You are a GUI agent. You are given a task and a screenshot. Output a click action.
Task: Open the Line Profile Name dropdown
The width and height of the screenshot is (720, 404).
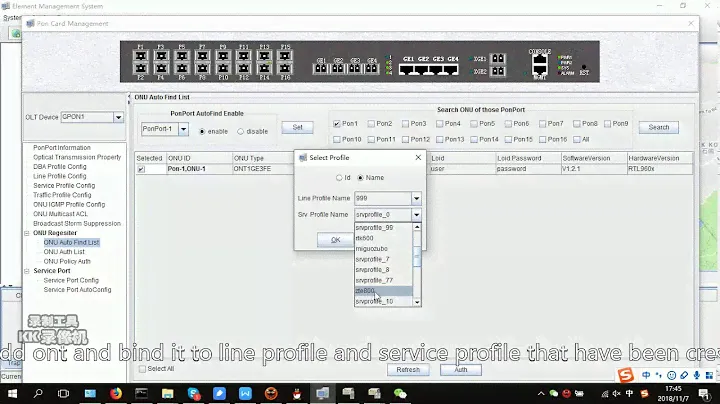pyautogui.click(x=417, y=199)
